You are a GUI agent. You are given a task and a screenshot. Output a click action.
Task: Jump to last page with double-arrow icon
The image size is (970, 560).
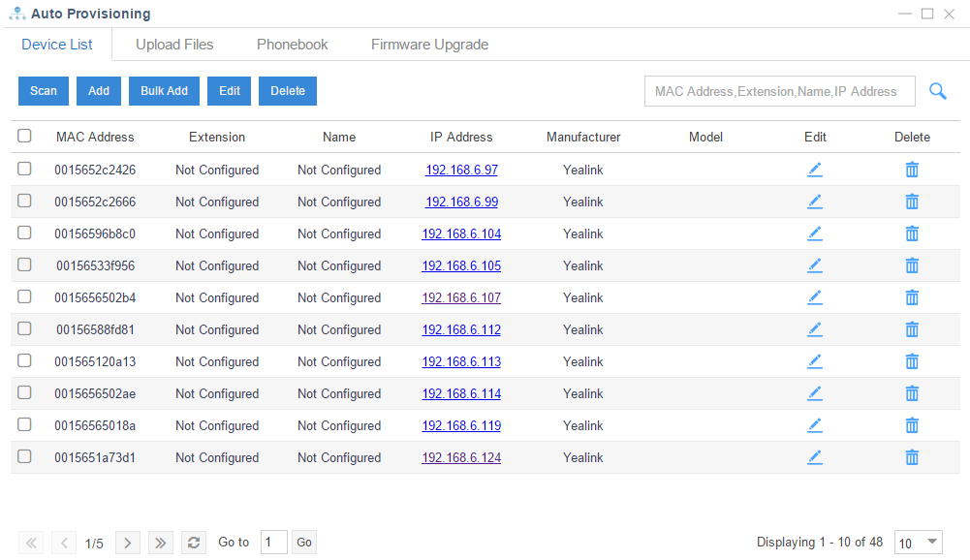(x=160, y=543)
